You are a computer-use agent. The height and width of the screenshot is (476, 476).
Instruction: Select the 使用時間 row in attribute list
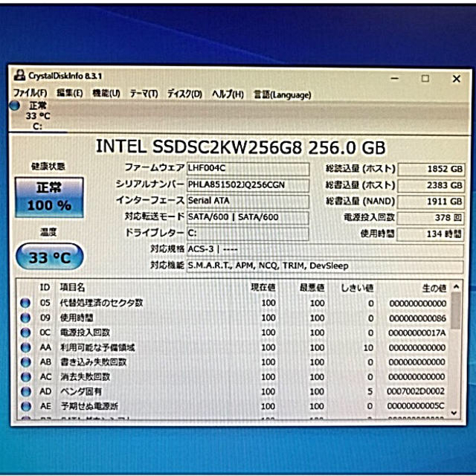(x=234, y=318)
